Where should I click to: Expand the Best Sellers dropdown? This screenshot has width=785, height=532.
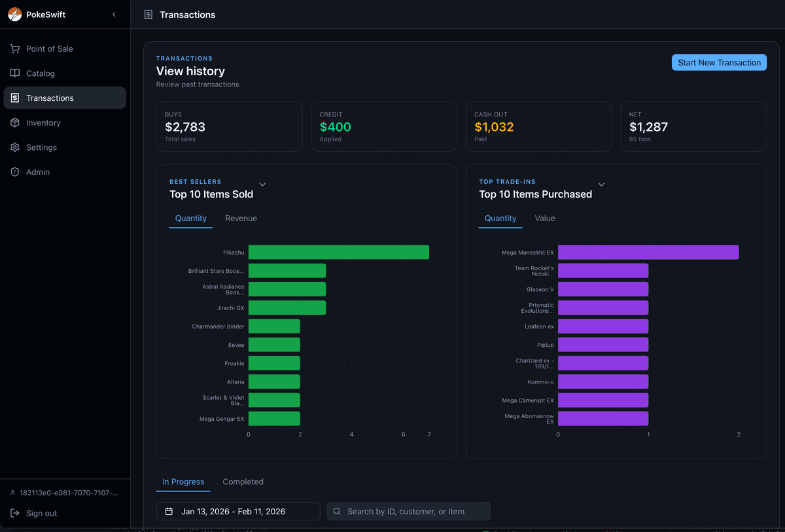pos(262,185)
